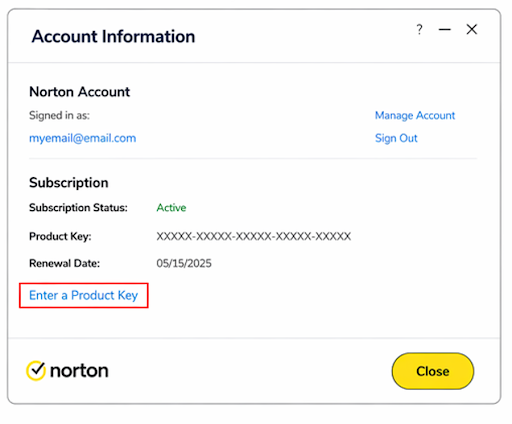This screenshot has height=424, width=512.
Task: Click the myemail@email.com address link
Action: pyautogui.click(x=83, y=138)
